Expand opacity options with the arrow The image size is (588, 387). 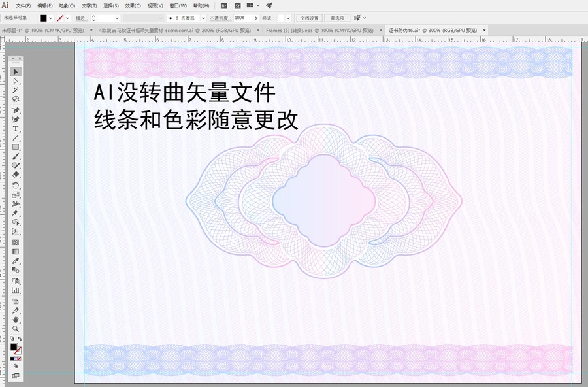[256, 18]
